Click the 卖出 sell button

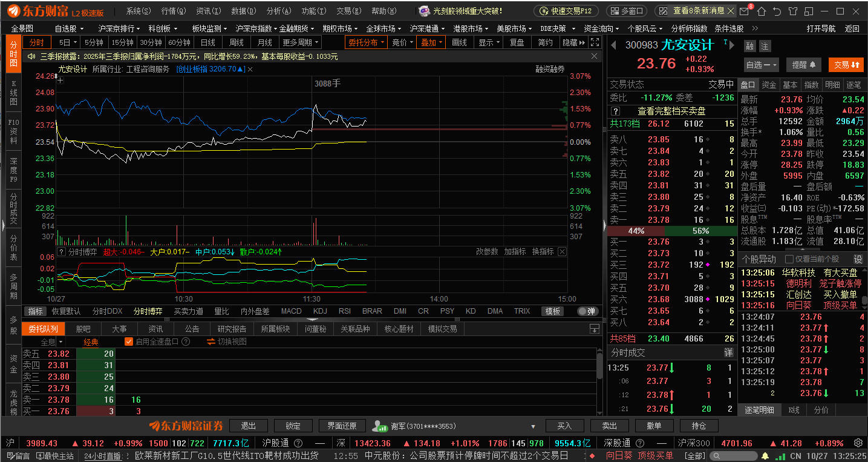(x=609, y=426)
